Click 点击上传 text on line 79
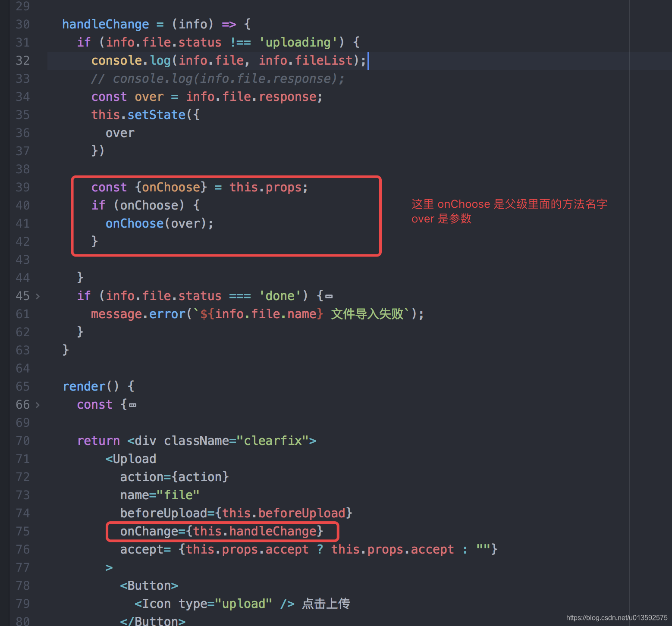Image resolution: width=672 pixels, height=626 pixels. tap(326, 604)
